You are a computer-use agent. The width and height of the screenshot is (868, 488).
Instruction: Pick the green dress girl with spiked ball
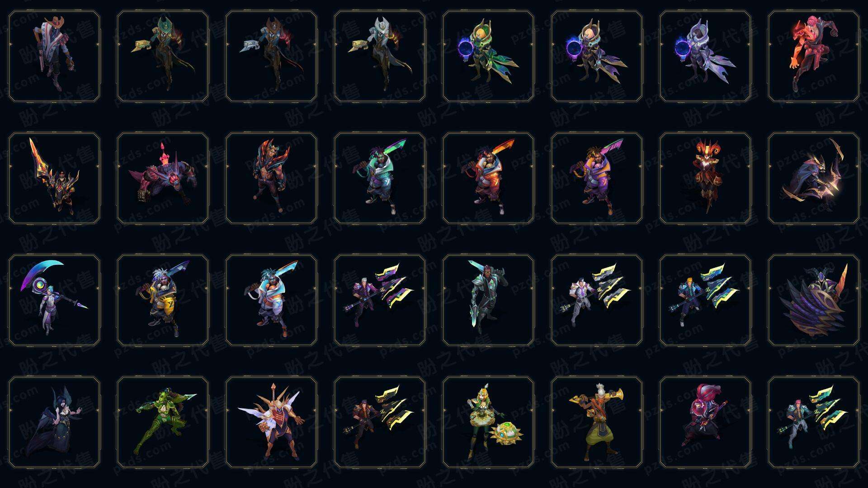coord(488,422)
